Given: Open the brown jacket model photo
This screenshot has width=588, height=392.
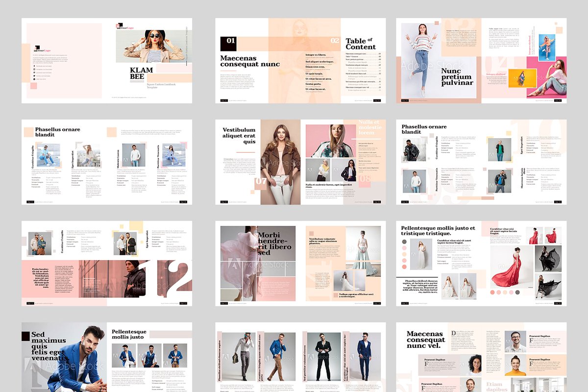Looking at the screenshot, I should pos(280,162).
